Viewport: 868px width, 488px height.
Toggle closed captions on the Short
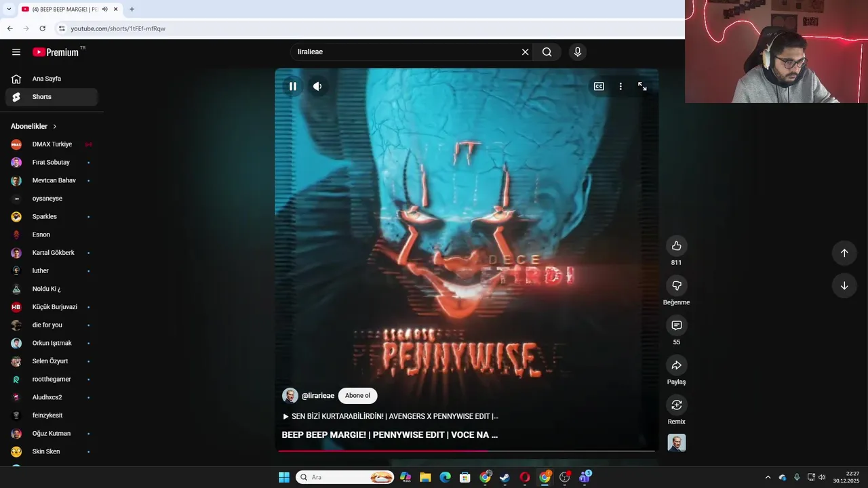[x=599, y=87]
